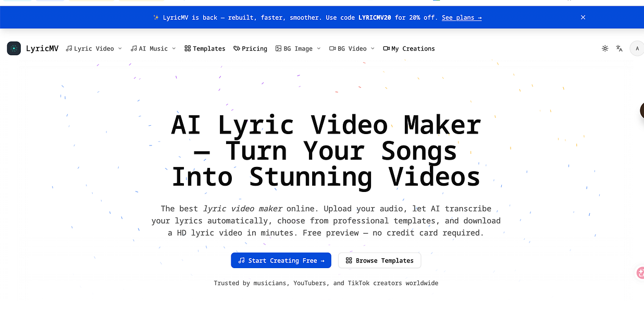644x313 pixels.
Task: Follow the "See plans →" link
Action: 462,18
